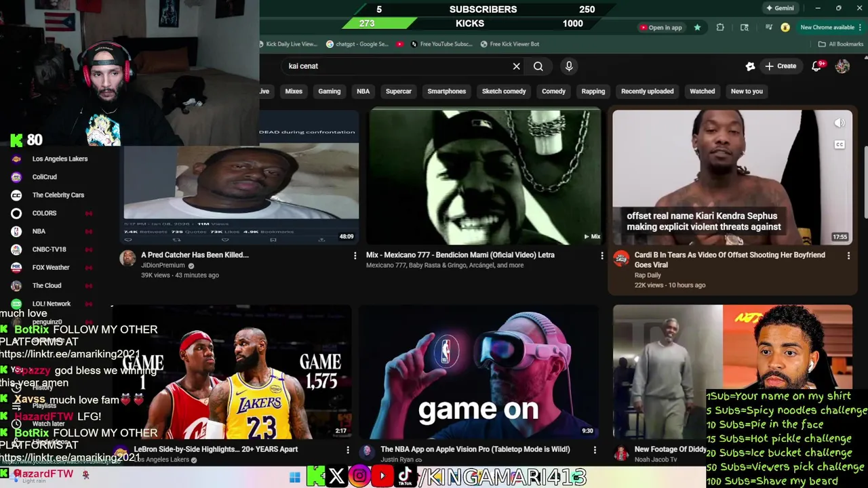This screenshot has width=868, height=488.
Task: Open the Cardi B In Tears video title
Action: [730, 260]
